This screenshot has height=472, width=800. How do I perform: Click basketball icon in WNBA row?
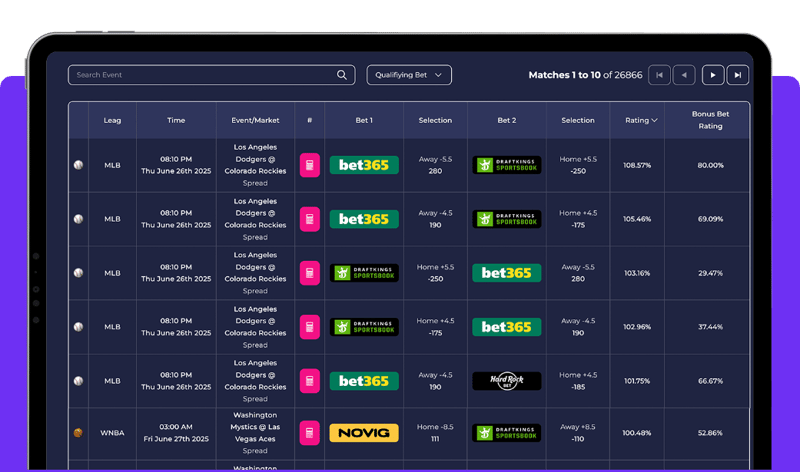coord(78,433)
